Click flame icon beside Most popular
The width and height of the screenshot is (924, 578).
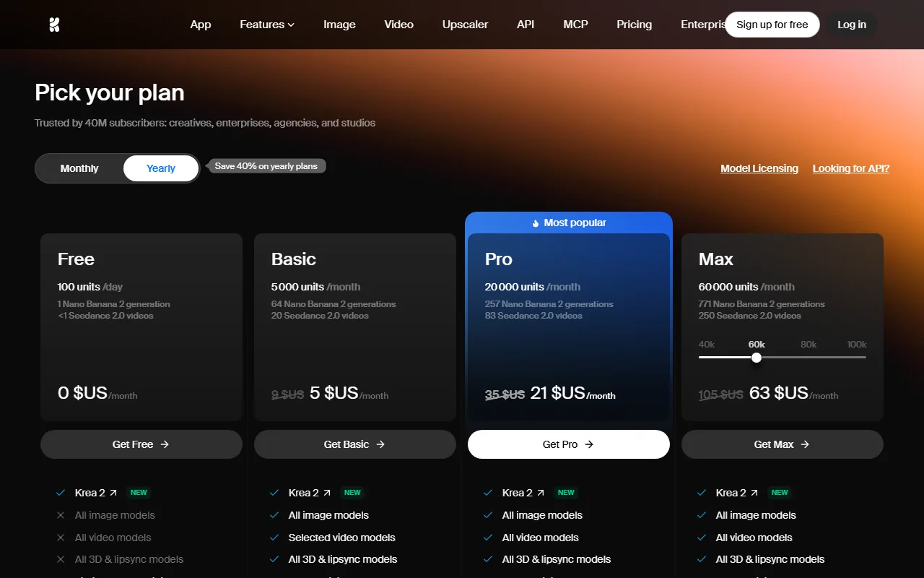[535, 223]
